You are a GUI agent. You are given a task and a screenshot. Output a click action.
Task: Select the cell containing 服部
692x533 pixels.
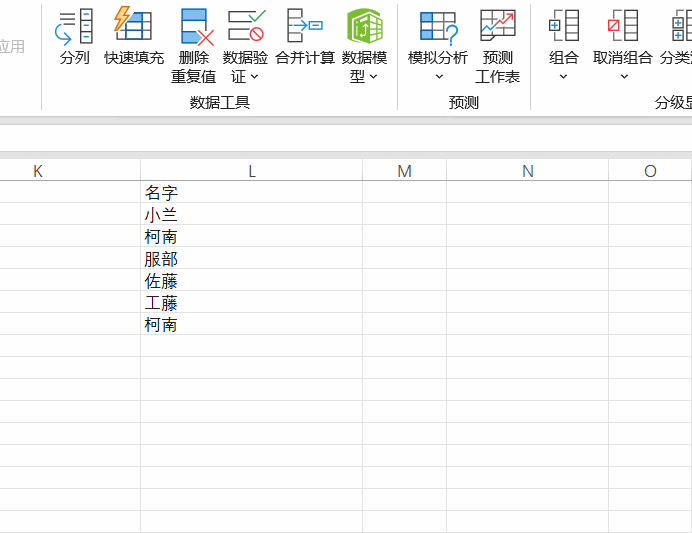(250, 259)
